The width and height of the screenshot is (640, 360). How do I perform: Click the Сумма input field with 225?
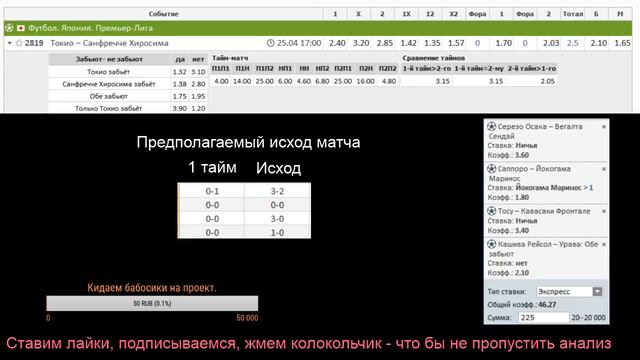point(544,318)
